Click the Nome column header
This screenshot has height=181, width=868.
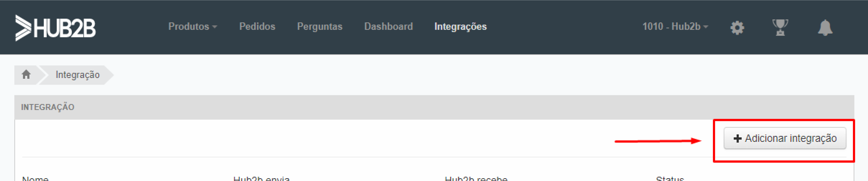pyautogui.click(x=35, y=178)
